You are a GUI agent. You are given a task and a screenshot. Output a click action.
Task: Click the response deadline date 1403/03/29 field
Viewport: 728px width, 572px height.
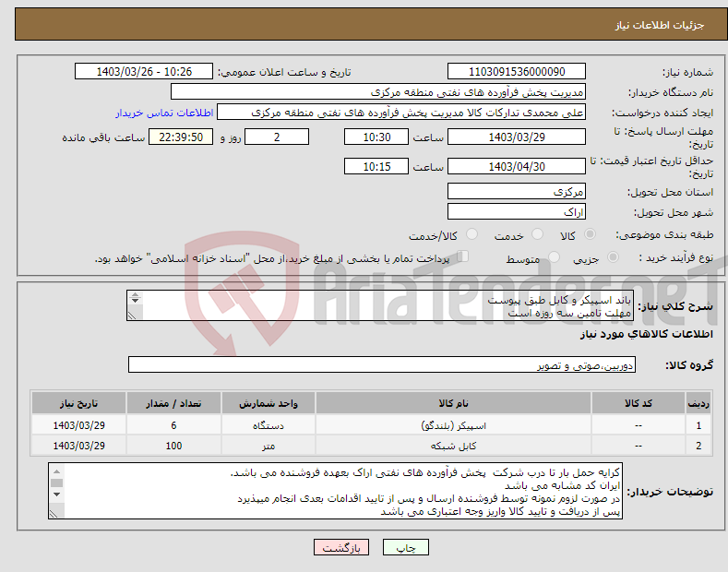[517, 137]
